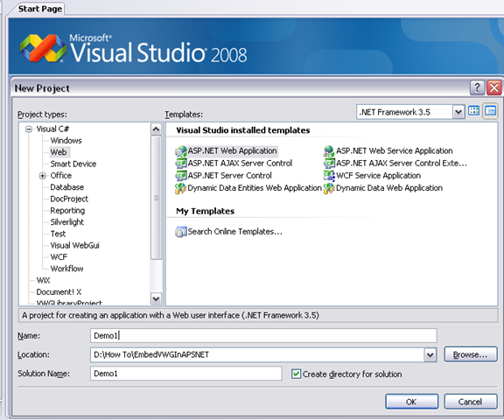
Task: Click the project types scroll up arrow
Action: tap(157, 129)
